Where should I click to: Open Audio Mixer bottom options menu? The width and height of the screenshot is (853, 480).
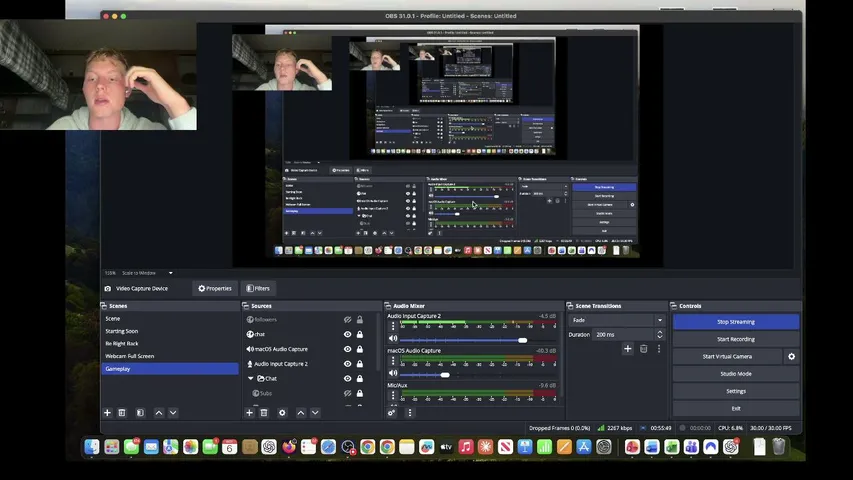(x=410, y=413)
